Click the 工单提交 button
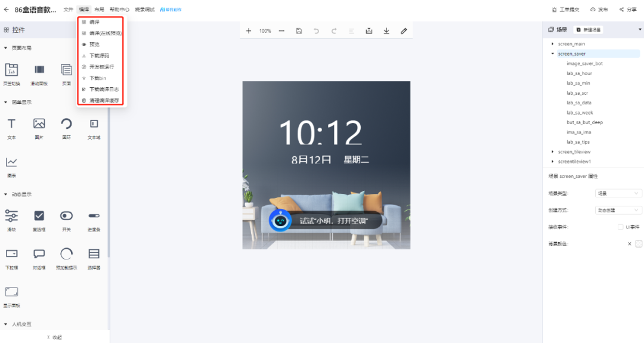This screenshot has height=343, width=644. (565, 10)
